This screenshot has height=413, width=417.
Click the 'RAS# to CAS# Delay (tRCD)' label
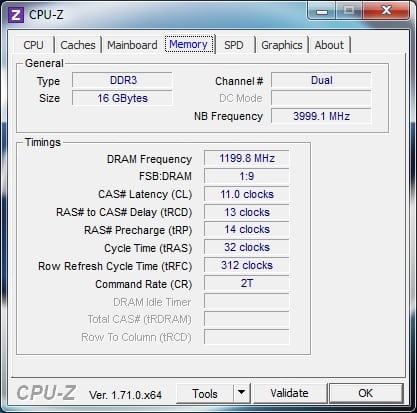click(124, 212)
